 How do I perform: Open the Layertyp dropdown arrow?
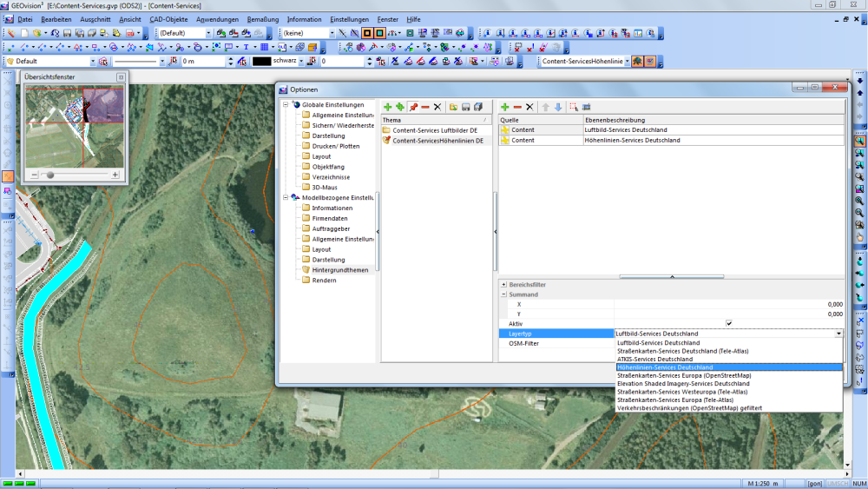[x=838, y=334]
